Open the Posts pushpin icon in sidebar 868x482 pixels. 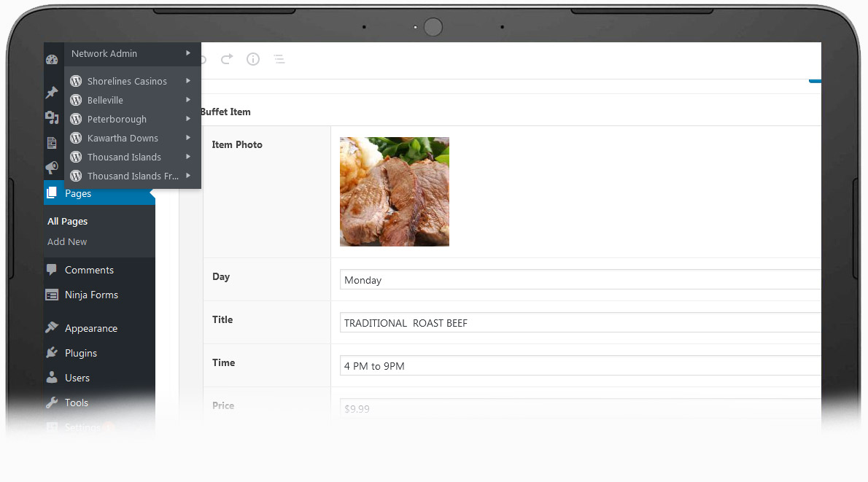[x=52, y=92]
